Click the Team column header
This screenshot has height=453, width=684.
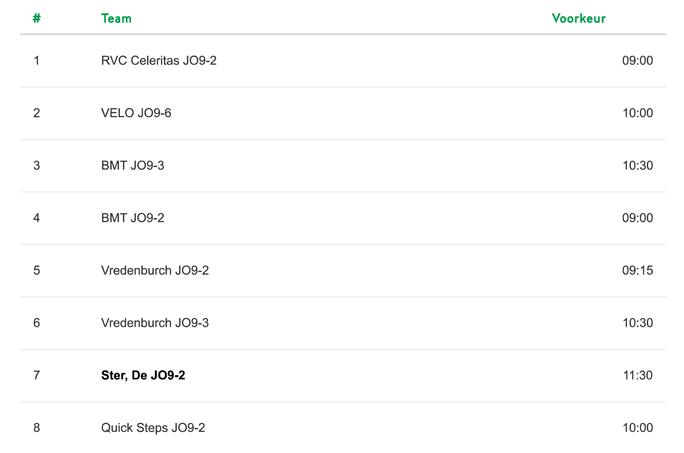[x=116, y=18]
